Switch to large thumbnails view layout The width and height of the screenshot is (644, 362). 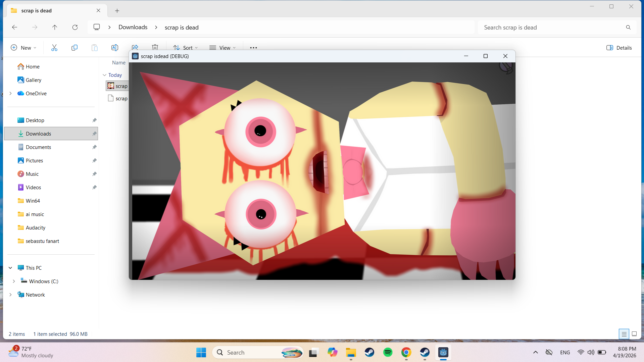[x=634, y=334]
